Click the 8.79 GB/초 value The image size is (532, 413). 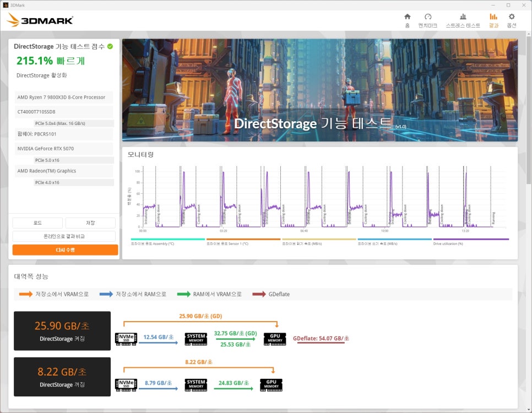coord(159,383)
